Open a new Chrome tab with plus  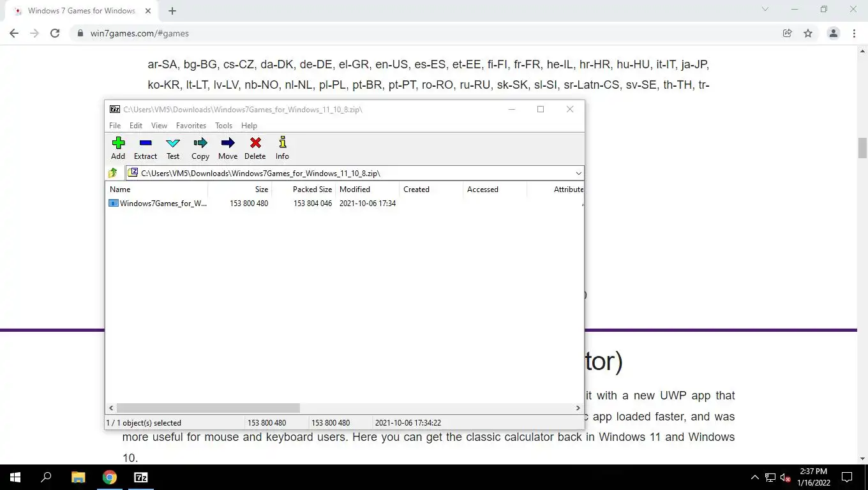172,11
